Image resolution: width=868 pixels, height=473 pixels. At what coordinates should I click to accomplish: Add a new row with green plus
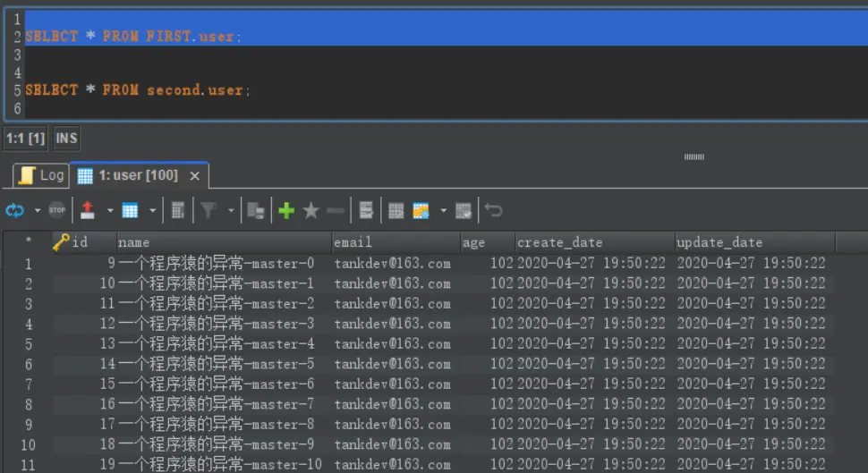286,210
